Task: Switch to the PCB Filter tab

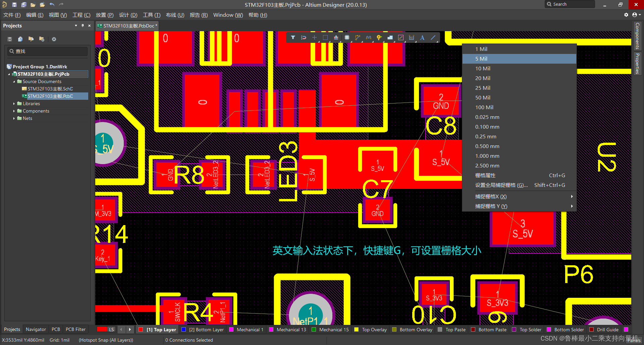Action: pos(75,329)
